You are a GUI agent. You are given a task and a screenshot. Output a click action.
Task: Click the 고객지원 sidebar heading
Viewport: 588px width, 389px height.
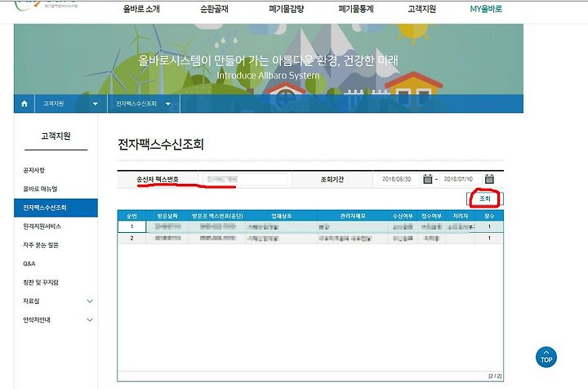(x=56, y=136)
